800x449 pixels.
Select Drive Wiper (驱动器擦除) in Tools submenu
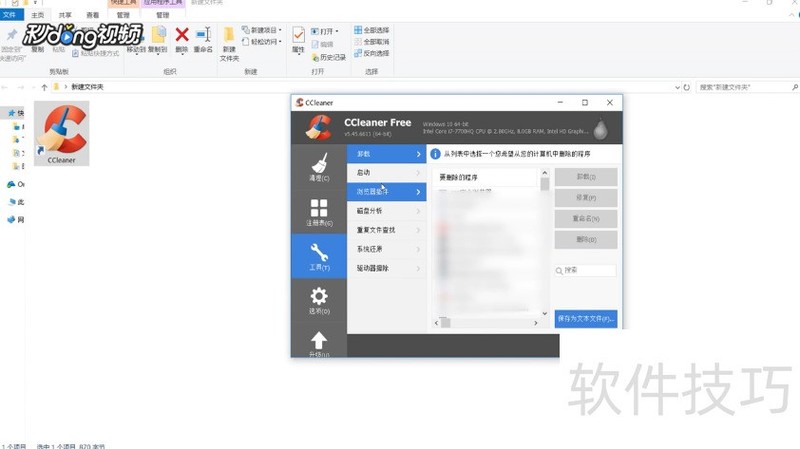(x=387, y=268)
